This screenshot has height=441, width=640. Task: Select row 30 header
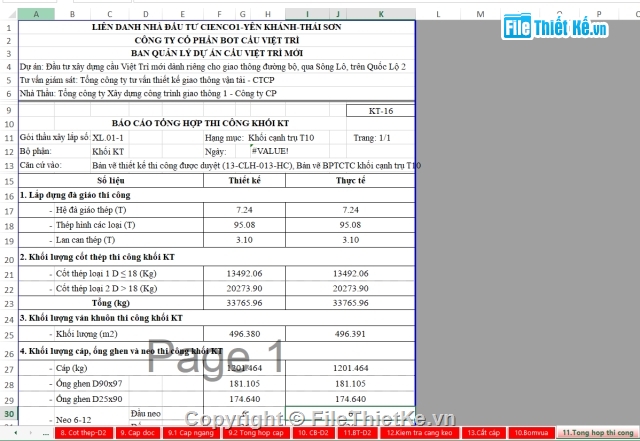(x=9, y=414)
